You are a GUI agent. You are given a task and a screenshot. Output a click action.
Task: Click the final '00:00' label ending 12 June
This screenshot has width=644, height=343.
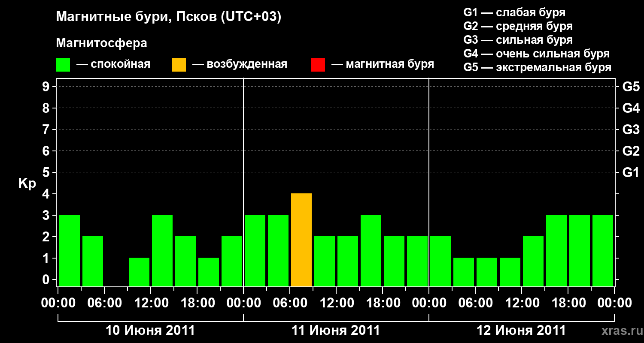(614, 303)
